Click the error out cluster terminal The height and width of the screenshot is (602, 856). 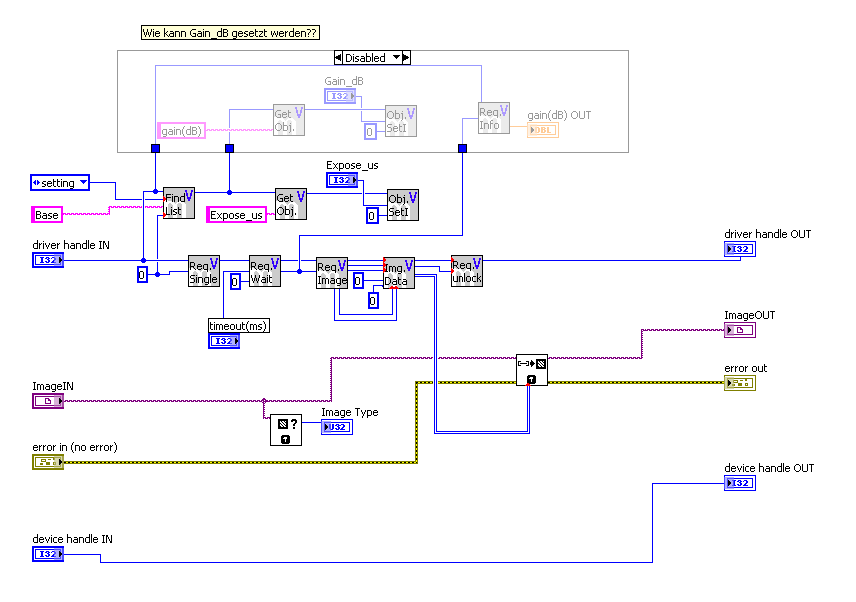[740, 383]
